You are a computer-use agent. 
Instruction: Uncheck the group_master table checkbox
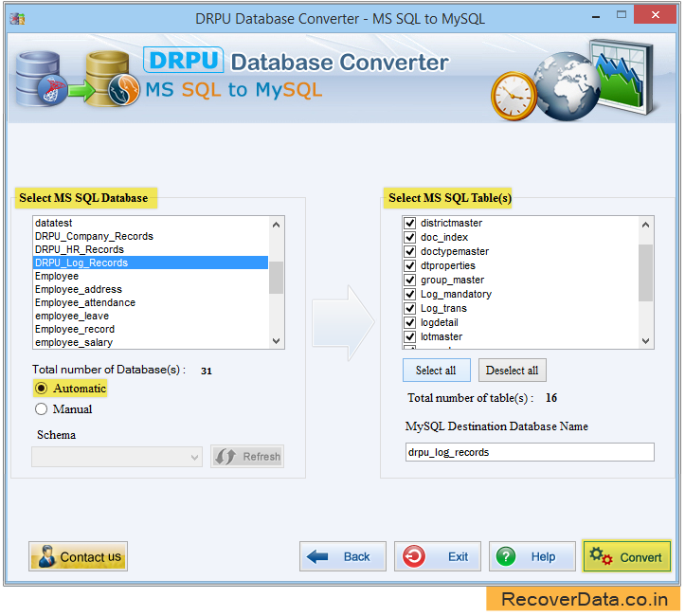click(x=410, y=280)
